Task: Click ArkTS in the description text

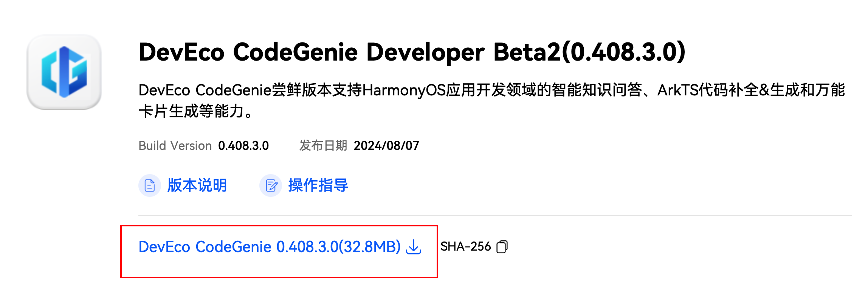Action: (x=678, y=90)
